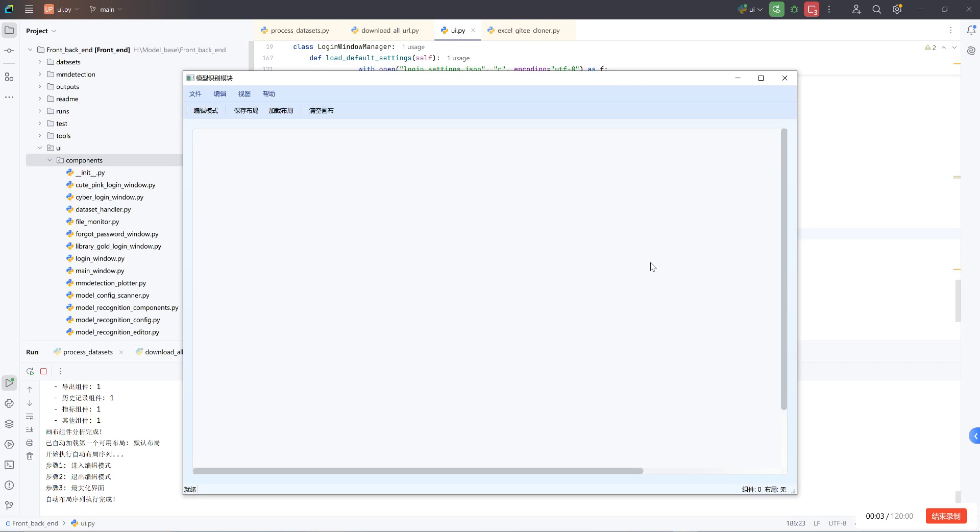Open the PyCharm main menu hamburger icon
This screenshot has height=532, width=980.
pos(29,9)
